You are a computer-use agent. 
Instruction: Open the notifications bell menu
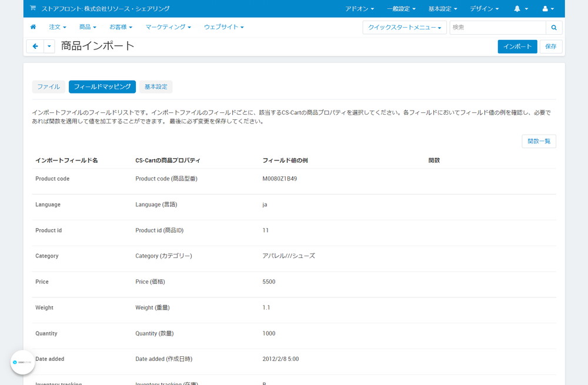click(521, 9)
